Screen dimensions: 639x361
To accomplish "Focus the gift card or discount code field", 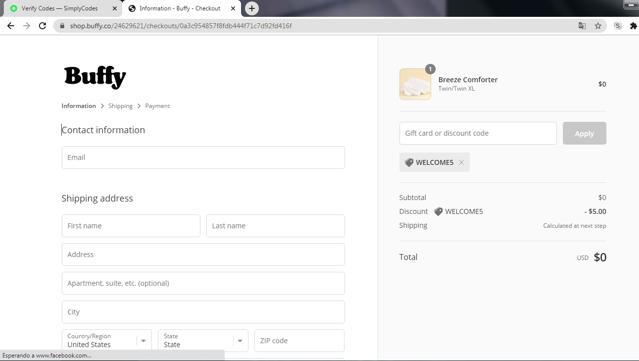I will coord(478,133).
